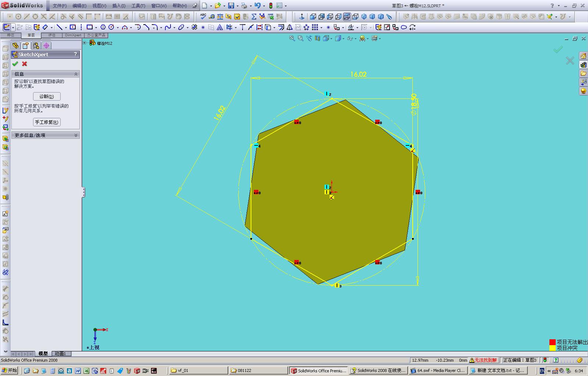
Task: Select the Ellipse sketch tool
Action: click(x=181, y=27)
